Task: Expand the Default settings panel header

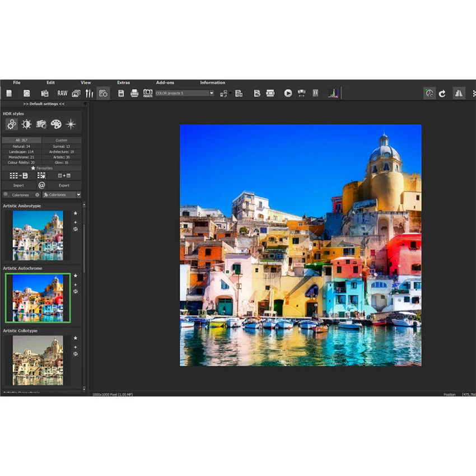Action: tap(44, 104)
